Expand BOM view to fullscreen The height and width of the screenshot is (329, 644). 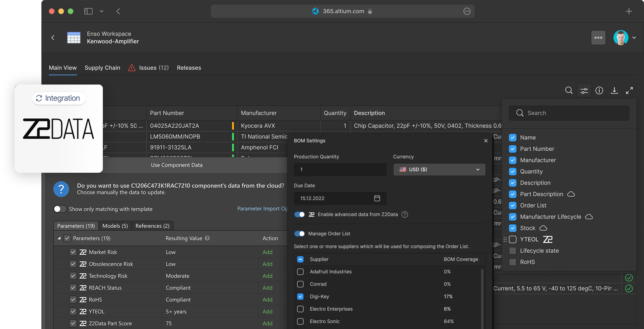point(629,90)
